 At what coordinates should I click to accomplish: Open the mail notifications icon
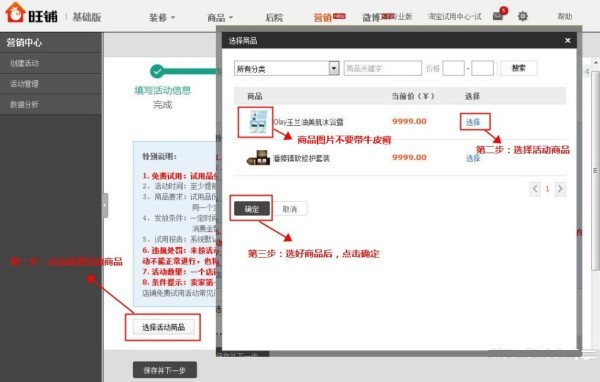[x=497, y=16]
